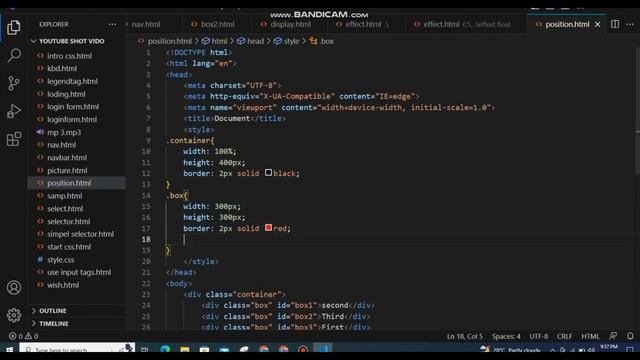This screenshot has height=360, width=640.
Task: Split the editor to the right
Action: [615, 24]
